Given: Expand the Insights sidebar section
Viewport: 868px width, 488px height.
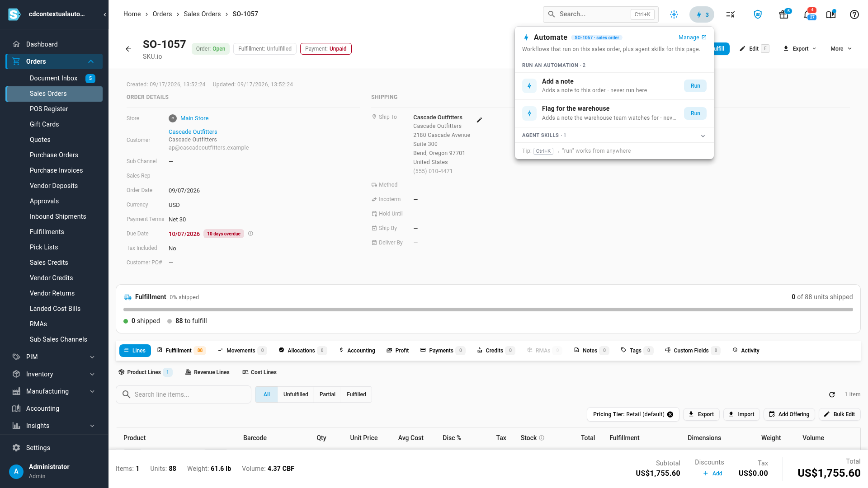Looking at the screenshot, I should tap(92, 426).
